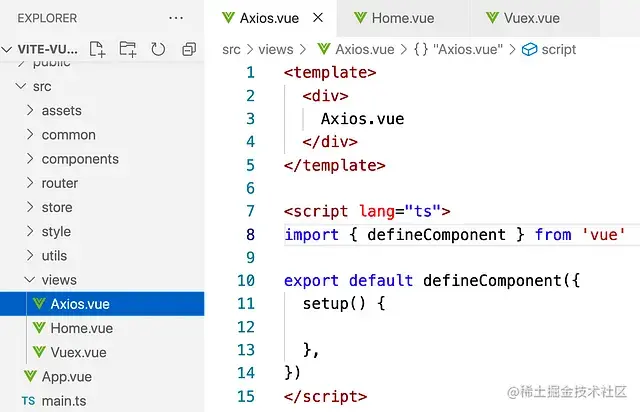Click line number 15 in the gutter

pos(246,396)
